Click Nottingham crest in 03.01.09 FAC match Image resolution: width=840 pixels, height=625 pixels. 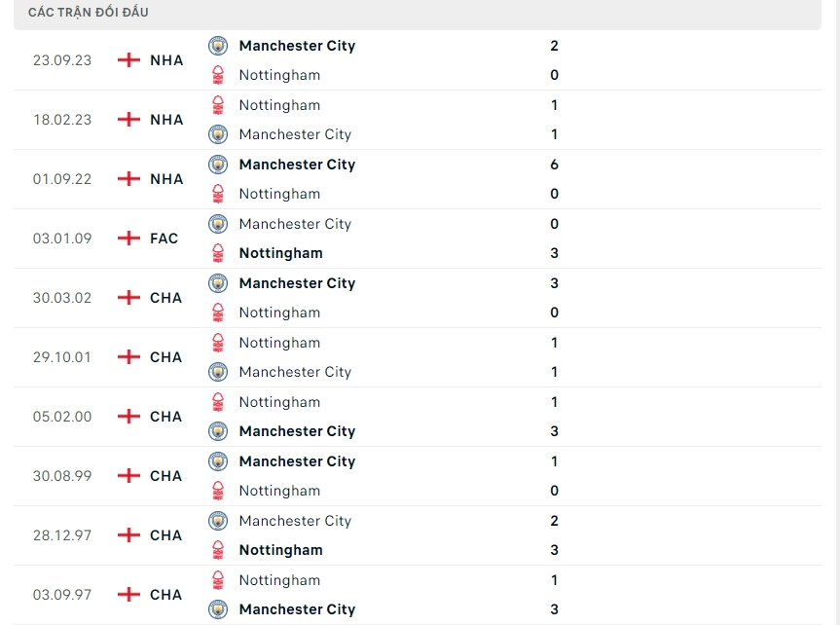pos(218,253)
